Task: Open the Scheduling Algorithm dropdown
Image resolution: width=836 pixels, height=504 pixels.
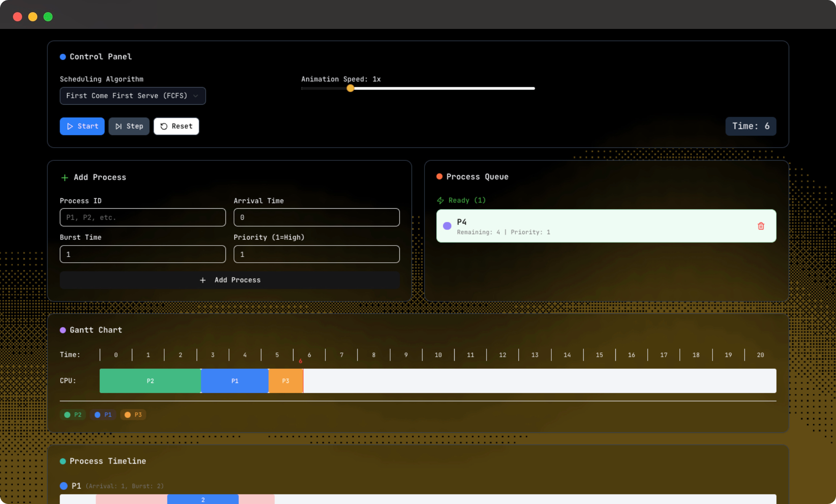Action: coord(132,96)
